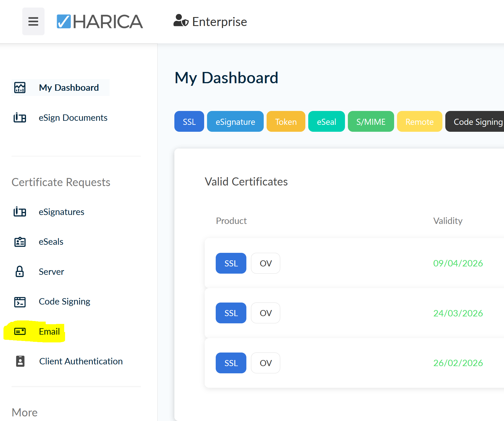This screenshot has width=504, height=421.
Task: Click the Enterprise header label
Action: click(x=219, y=22)
